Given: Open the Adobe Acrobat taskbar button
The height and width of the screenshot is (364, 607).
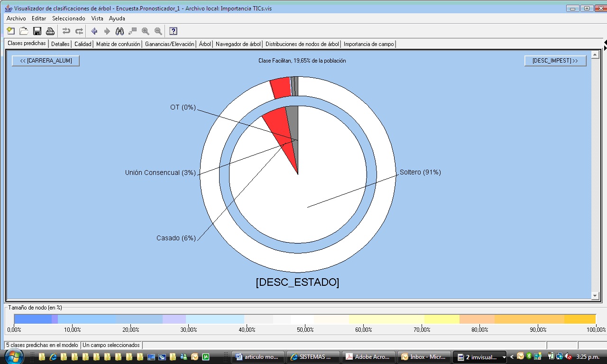Looking at the screenshot, I should point(368,357).
